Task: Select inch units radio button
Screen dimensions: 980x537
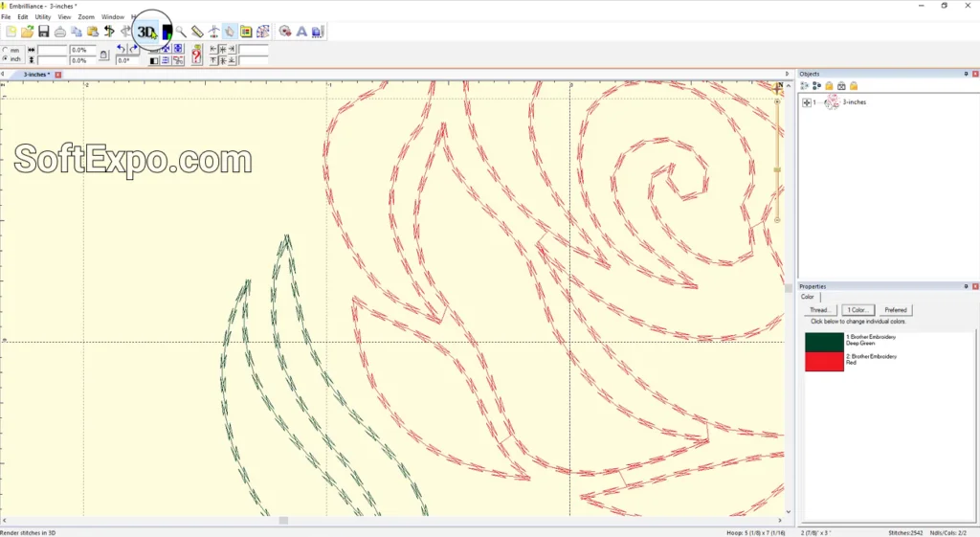Action: pyautogui.click(x=5, y=58)
